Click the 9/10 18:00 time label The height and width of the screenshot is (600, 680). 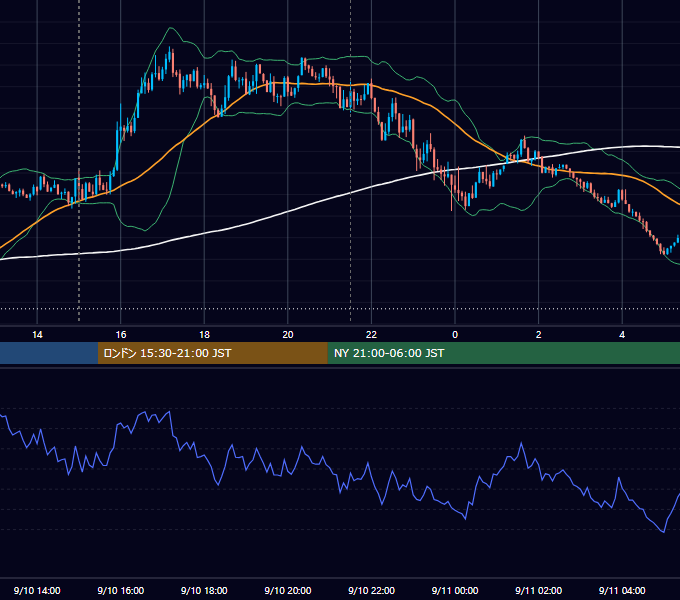click(x=204, y=590)
